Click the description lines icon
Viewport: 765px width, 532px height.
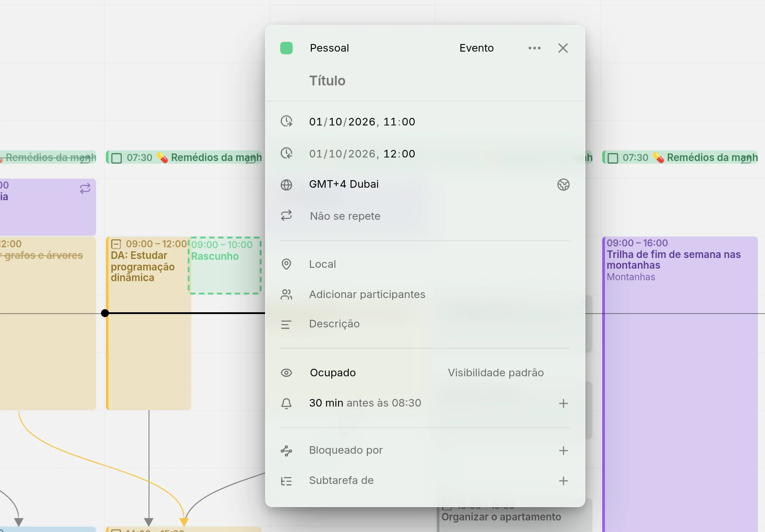tap(286, 325)
